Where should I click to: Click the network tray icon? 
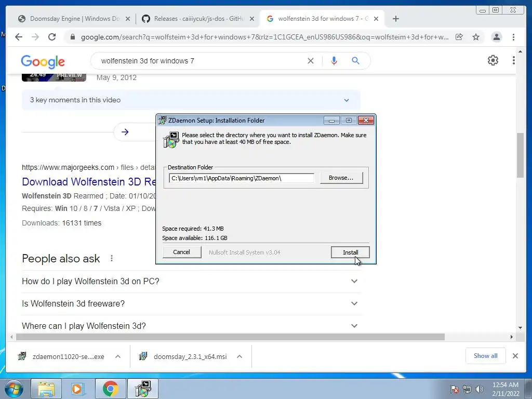click(x=467, y=389)
